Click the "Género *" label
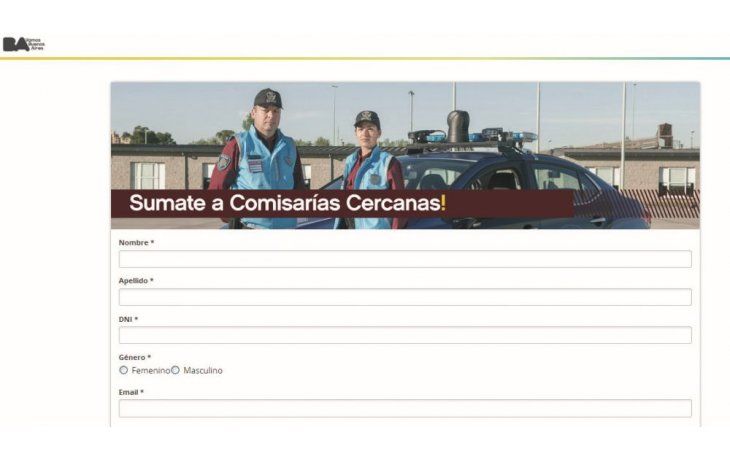Image resolution: width=730 pixels, height=460 pixels. coord(135,357)
